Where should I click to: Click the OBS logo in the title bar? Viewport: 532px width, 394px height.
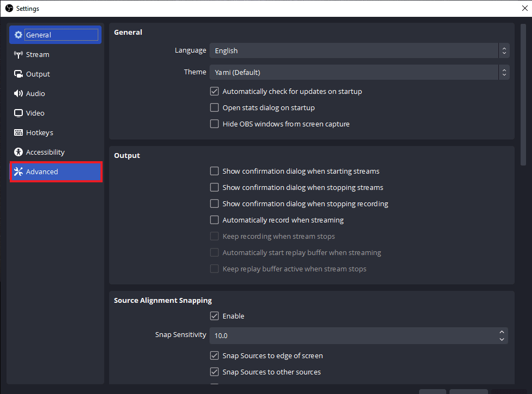coord(9,8)
